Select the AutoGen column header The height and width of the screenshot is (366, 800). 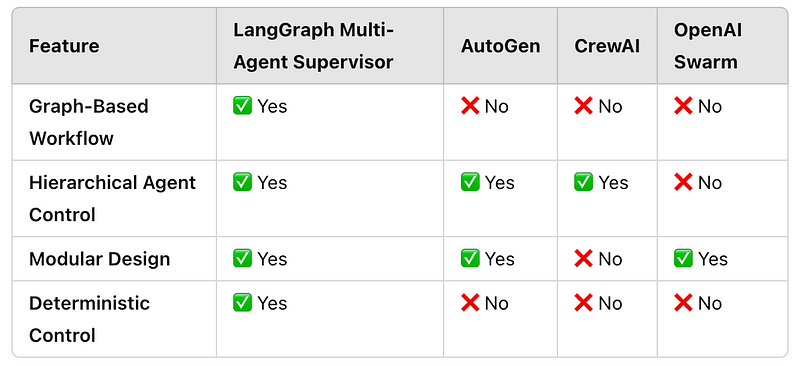501,46
